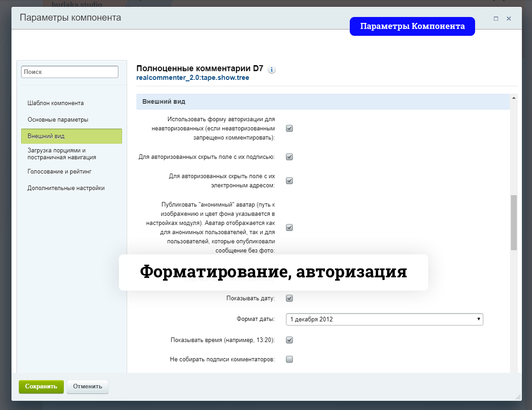Open the Формат даты dropdown
The image size is (532, 410).
[384, 319]
